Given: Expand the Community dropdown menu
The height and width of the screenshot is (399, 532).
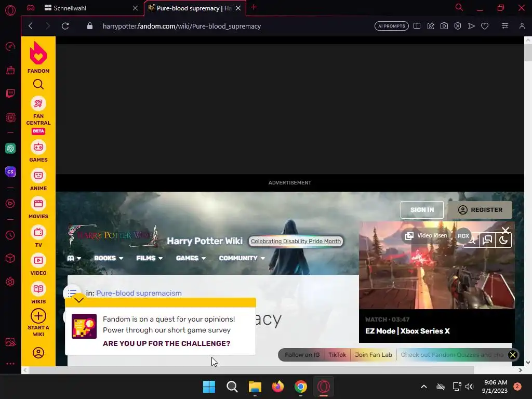Looking at the screenshot, I should [x=242, y=258].
